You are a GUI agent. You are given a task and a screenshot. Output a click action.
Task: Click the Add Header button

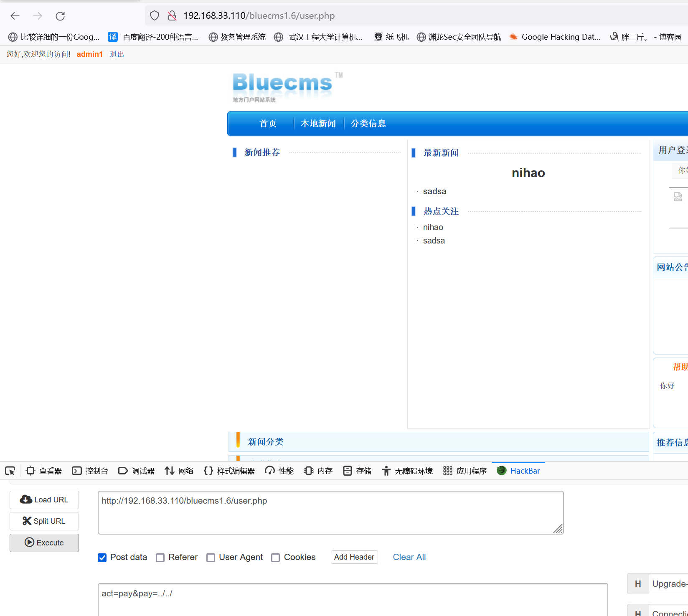point(354,557)
